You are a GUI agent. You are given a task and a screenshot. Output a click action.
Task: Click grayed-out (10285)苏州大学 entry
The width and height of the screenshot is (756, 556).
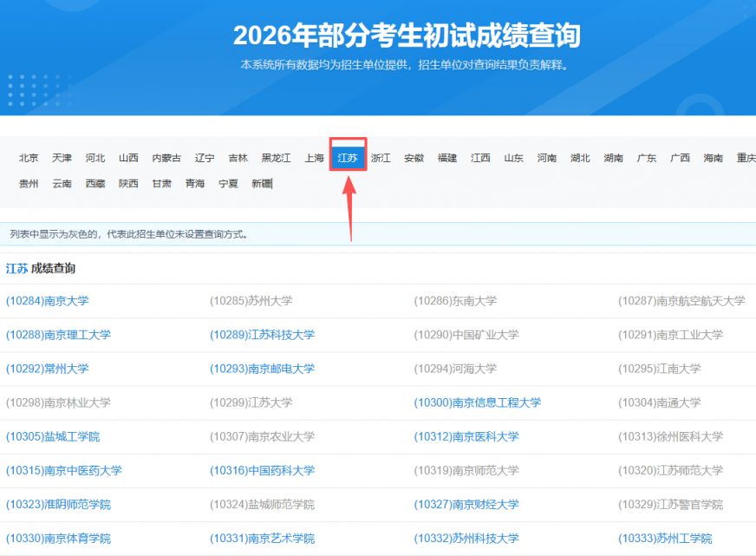pyautogui.click(x=251, y=301)
